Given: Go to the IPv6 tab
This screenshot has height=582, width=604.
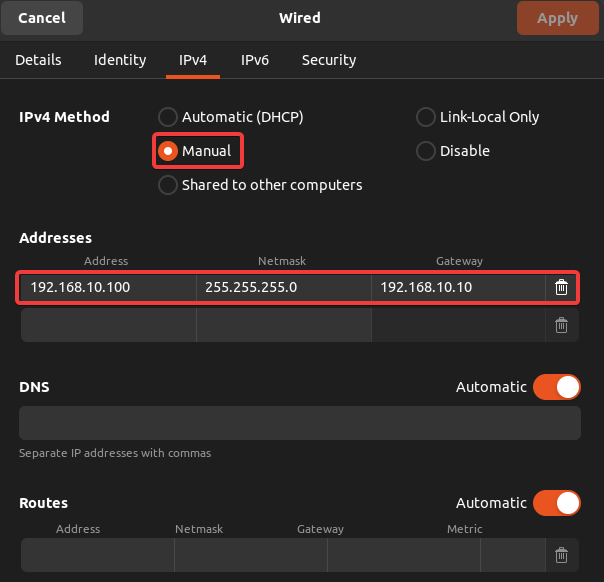Looking at the screenshot, I should pos(255,60).
